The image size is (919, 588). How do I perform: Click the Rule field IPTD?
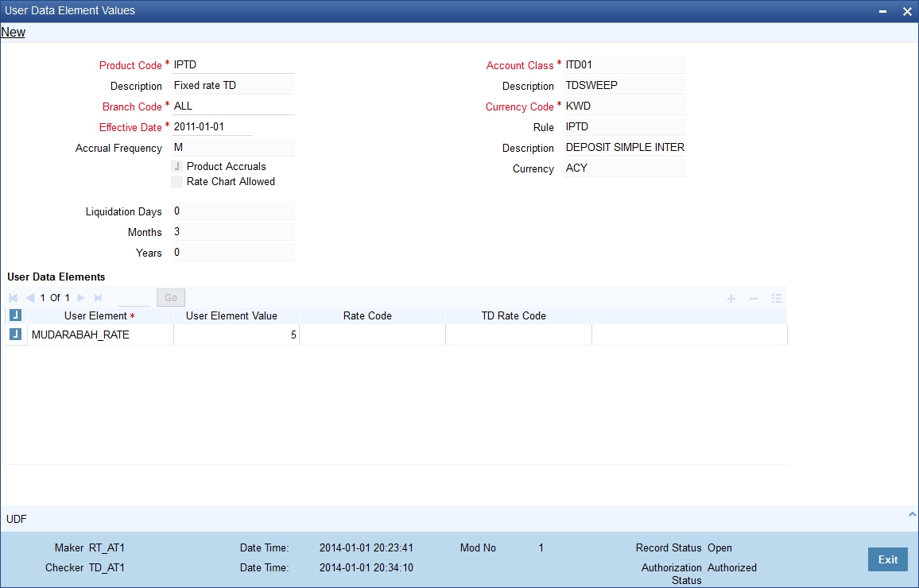pyautogui.click(x=625, y=127)
